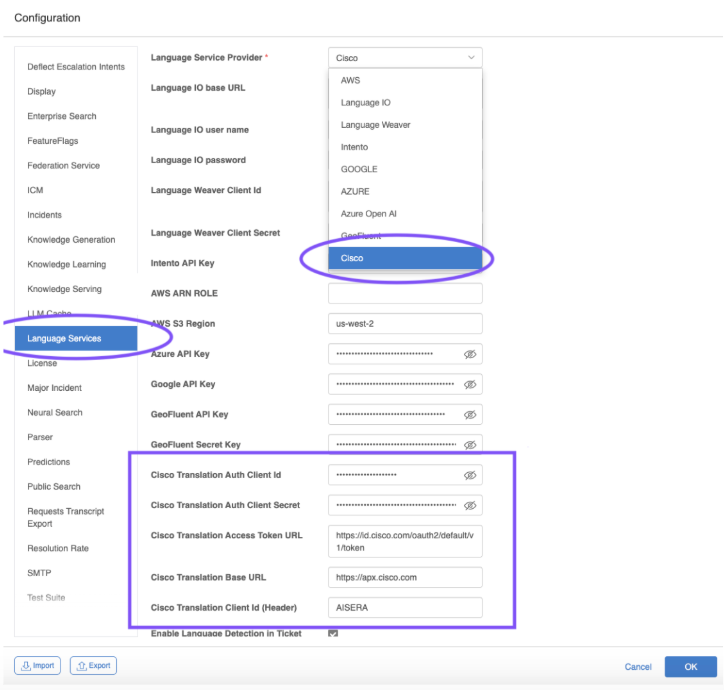Show the GeoFluent API Key value
This screenshot has width=724, height=690.
(470, 415)
